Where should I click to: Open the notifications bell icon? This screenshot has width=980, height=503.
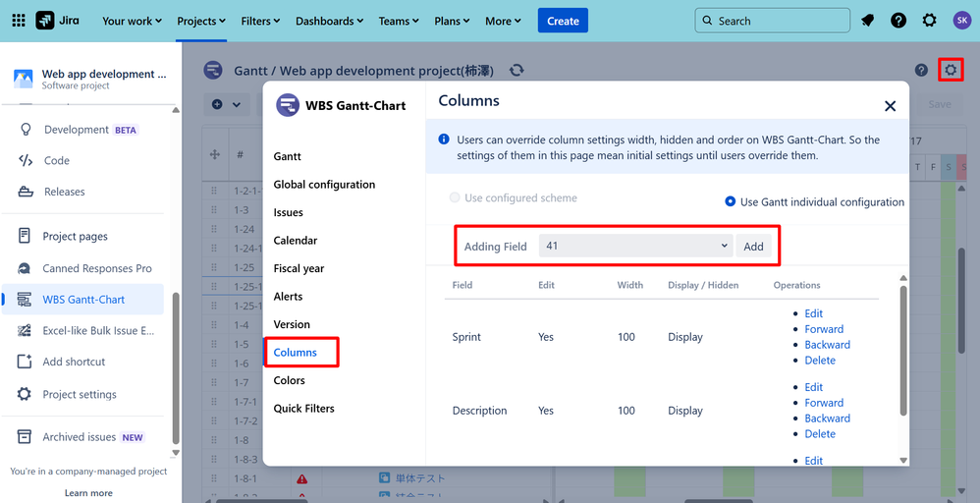pos(867,21)
